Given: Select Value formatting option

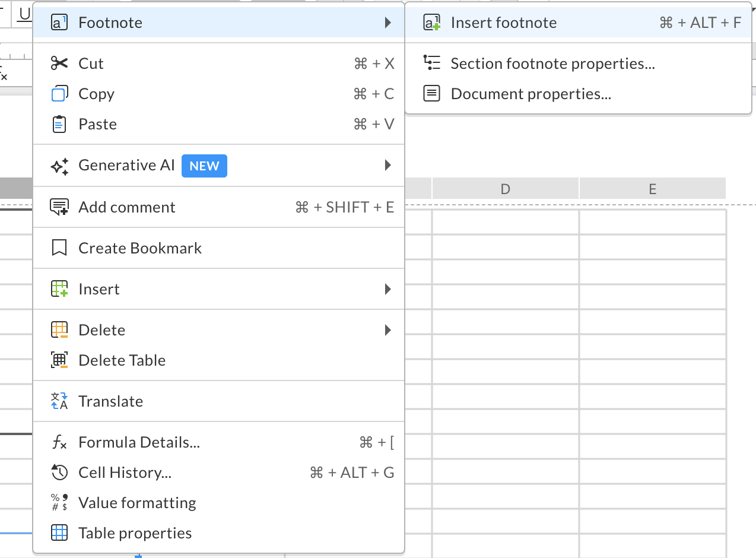Looking at the screenshot, I should tap(137, 503).
